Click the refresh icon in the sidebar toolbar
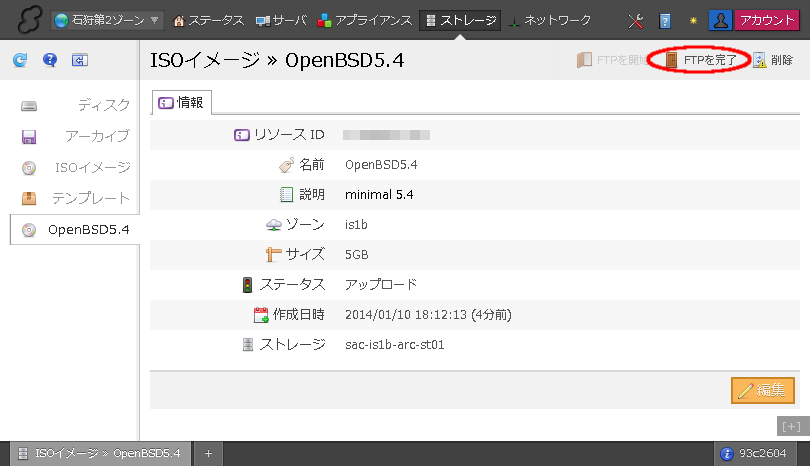The height and width of the screenshot is (466, 810). tap(20, 61)
